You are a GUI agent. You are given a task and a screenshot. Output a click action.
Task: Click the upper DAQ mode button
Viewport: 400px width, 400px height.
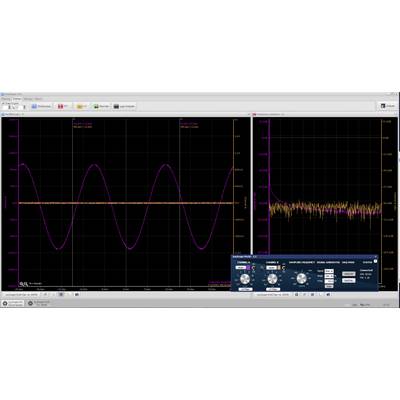[349, 274]
